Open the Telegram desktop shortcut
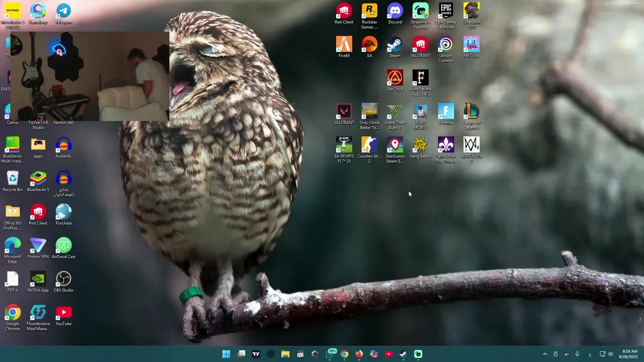This screenshot has width=644, height=362. tap(63, 14)
